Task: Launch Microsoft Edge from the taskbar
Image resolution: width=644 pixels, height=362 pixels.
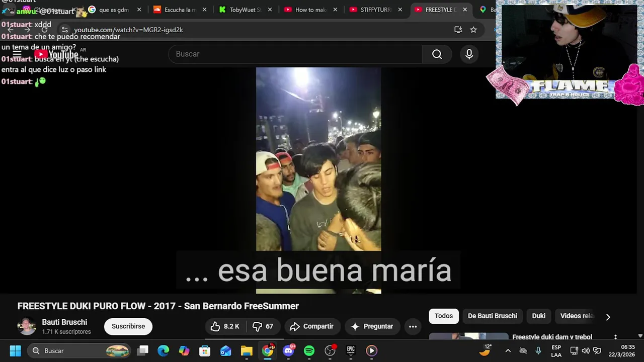Action: tap(164, 350)
